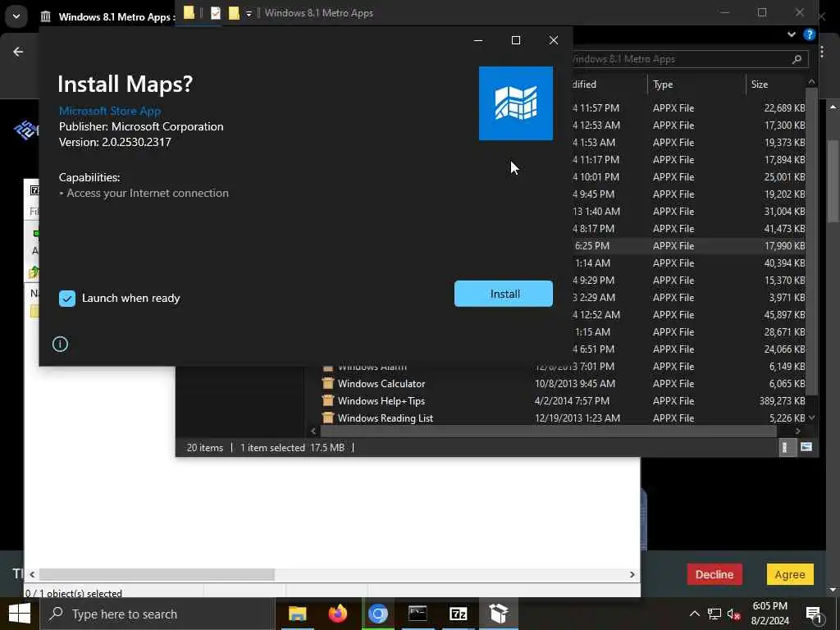
Task: Open Explorer help with the blue question mark
Action: click(x=809, y=34)
